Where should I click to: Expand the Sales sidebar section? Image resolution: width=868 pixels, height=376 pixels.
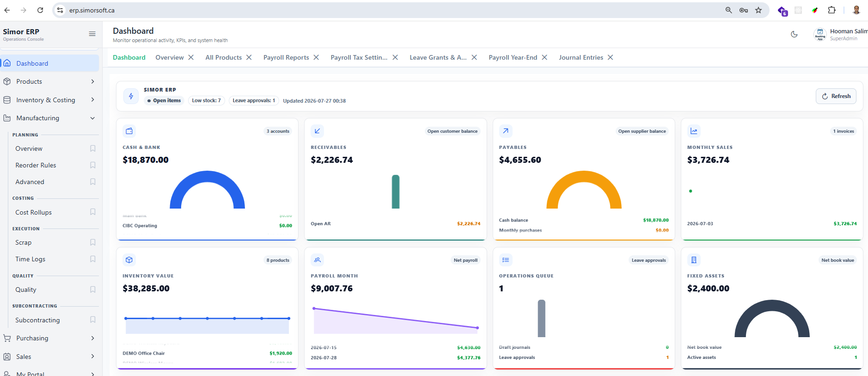92,357
